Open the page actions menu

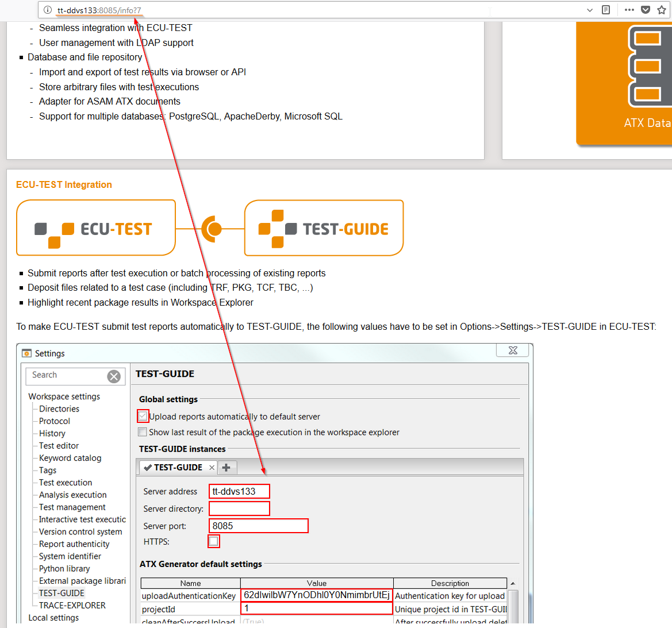click(629, 10)
